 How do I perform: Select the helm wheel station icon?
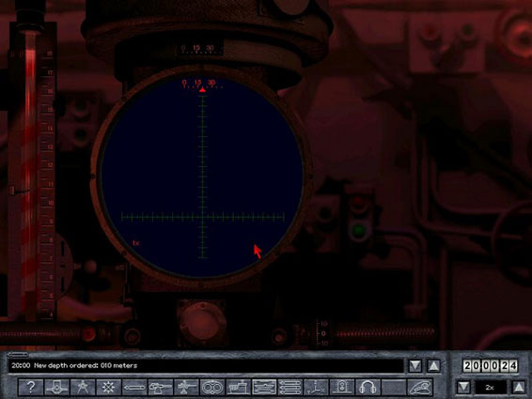point(108,387)
